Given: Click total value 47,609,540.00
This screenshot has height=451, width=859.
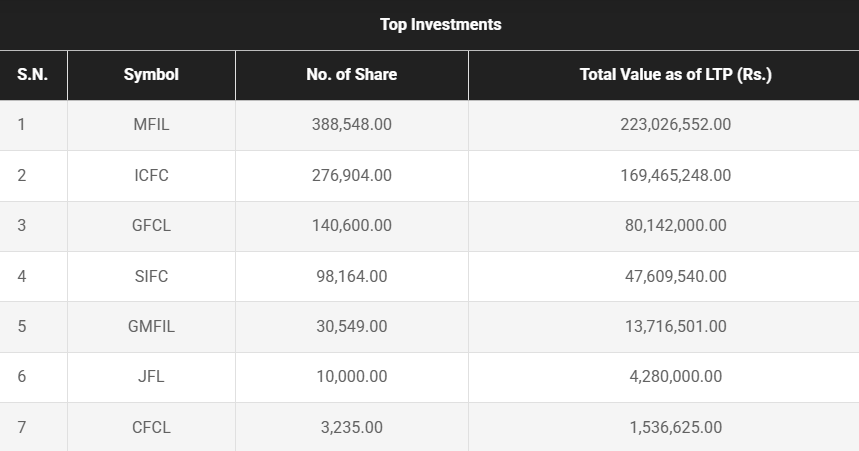Looking at the screenshot, I should [675, 276].
